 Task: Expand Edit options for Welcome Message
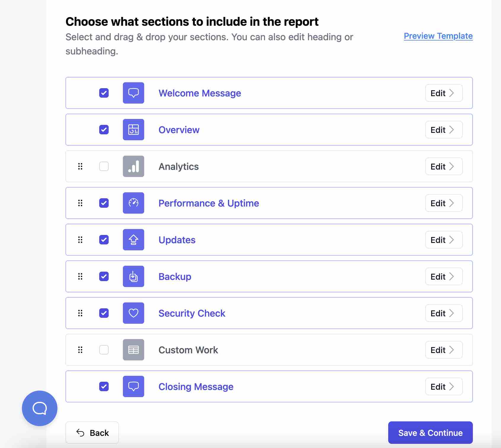[x=443, y=93]
